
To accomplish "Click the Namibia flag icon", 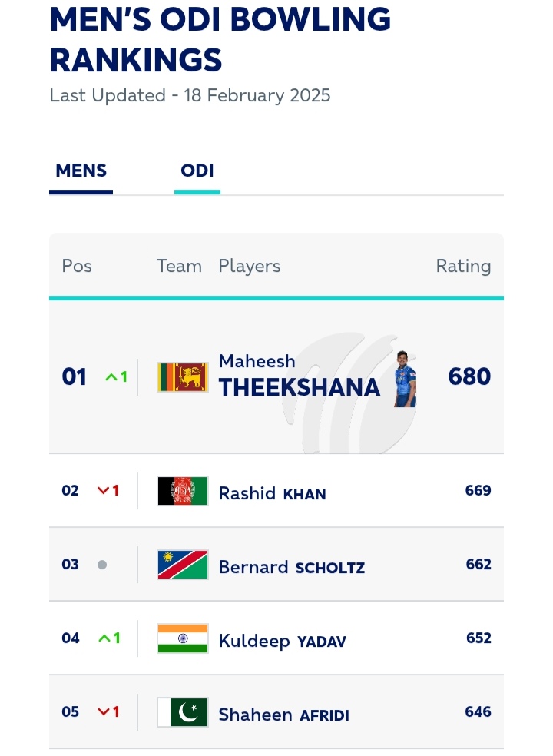I will click(183, 565).
